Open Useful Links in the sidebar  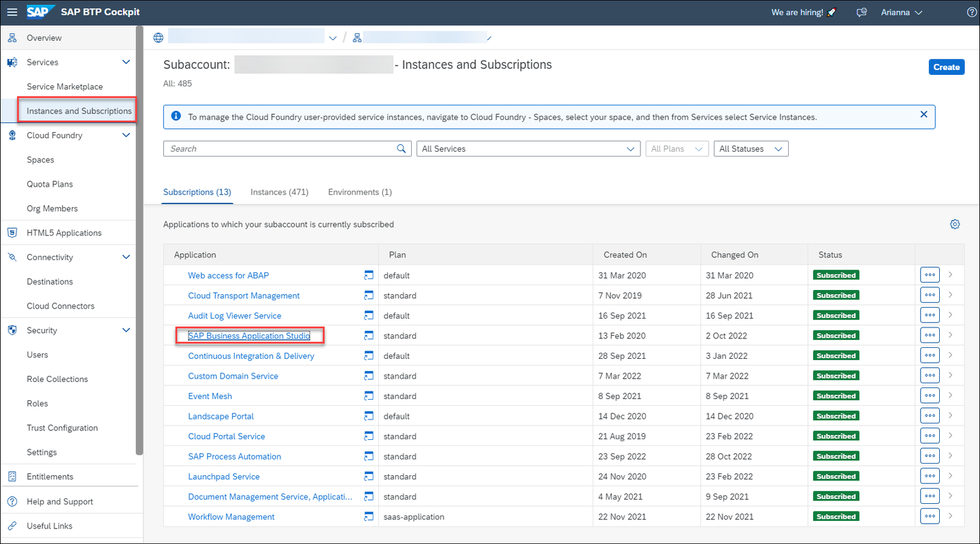click(49, 526)
